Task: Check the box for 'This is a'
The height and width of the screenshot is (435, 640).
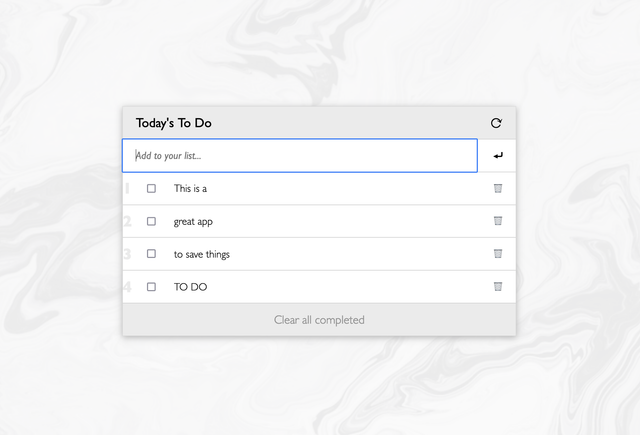Action: (152, 188)
